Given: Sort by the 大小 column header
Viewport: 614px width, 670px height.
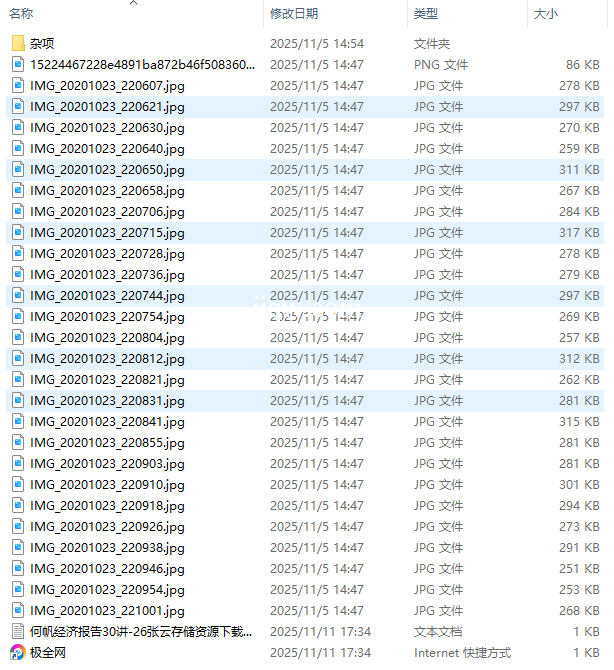Looking at the screenshot, I should (546, 14).
